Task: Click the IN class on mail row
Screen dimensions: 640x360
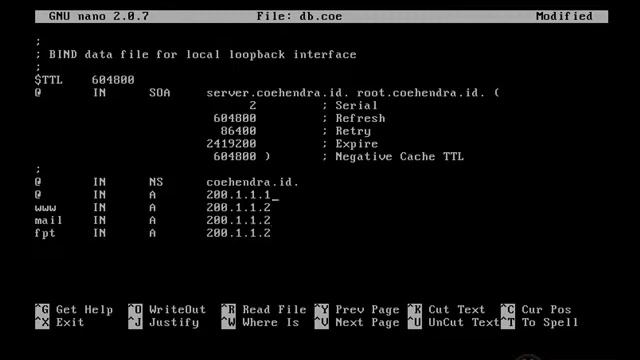Action: (99, 220)
